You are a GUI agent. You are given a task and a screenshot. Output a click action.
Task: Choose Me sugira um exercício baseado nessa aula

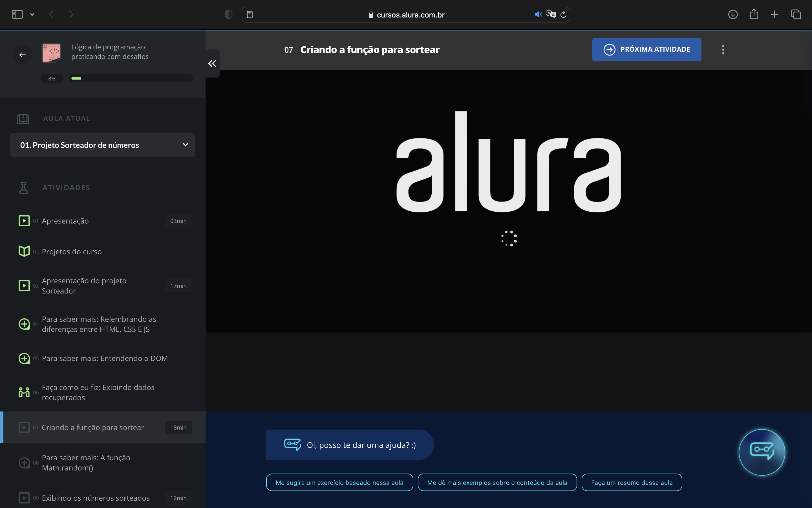click(339, 483)
